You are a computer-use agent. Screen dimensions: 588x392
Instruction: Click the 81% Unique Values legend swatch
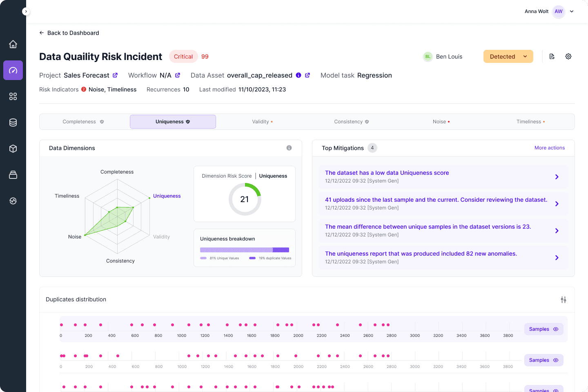coord(203,258)
